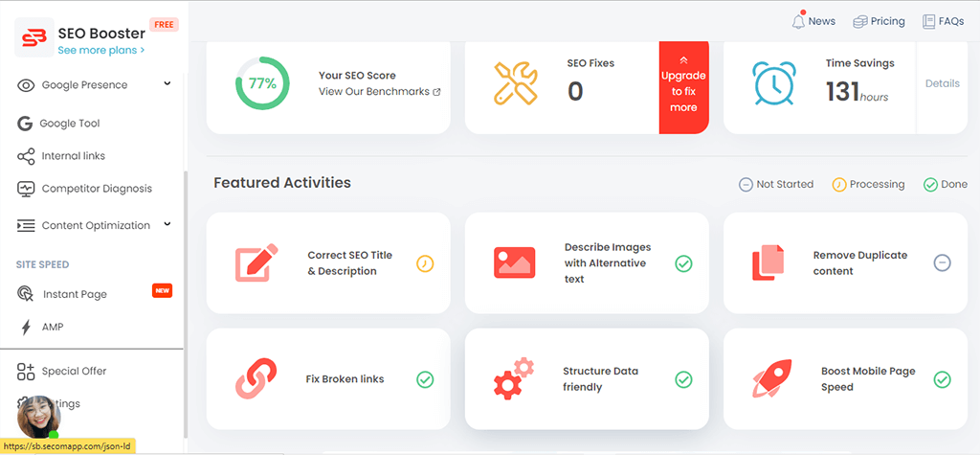The image size is (980, 455).
Task: Click the Remove Duplicate content pages icon
Action: tap(768, 262)
